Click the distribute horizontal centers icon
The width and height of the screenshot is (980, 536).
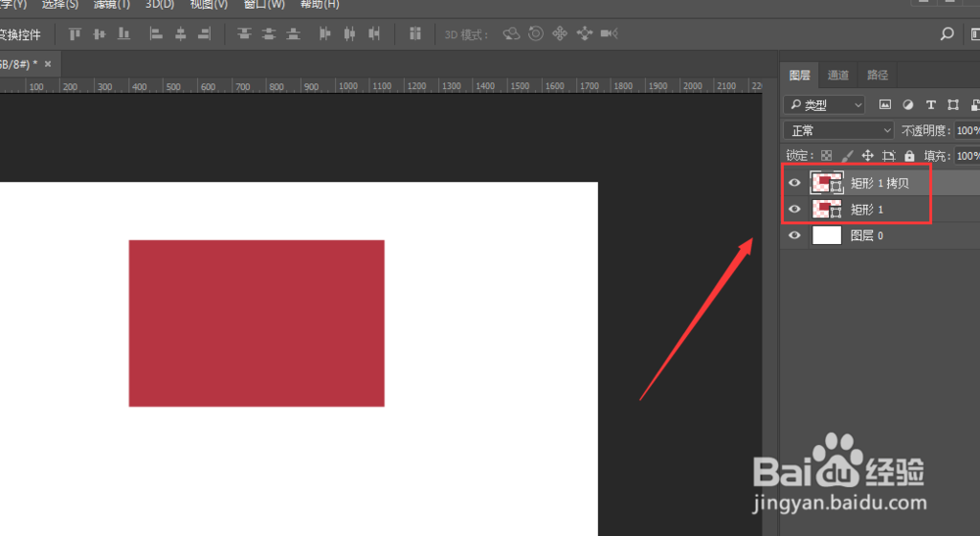click(350, 33)
